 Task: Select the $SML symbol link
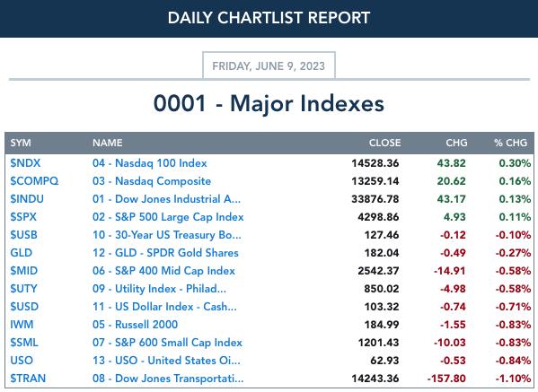(24, 343)
